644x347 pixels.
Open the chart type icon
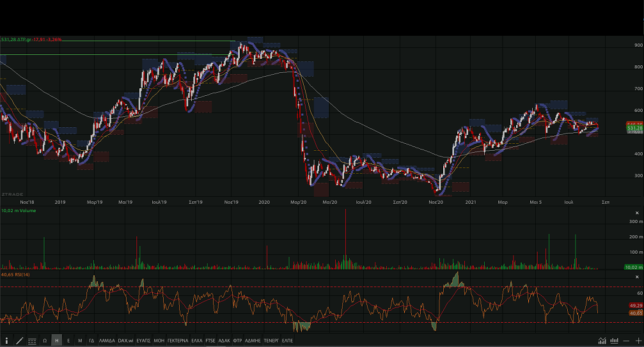click(602, 341)
